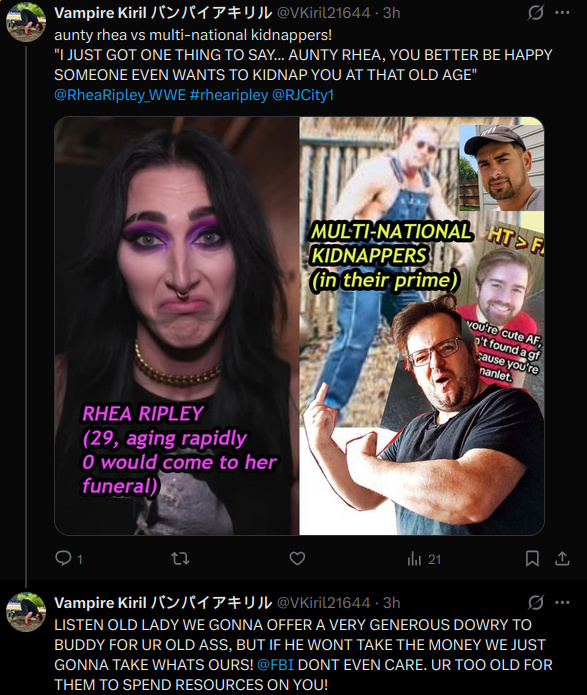This screenshot has width=587, height=695.
Task: Like the first tweet with heart icon
Action: coord(297,558)
